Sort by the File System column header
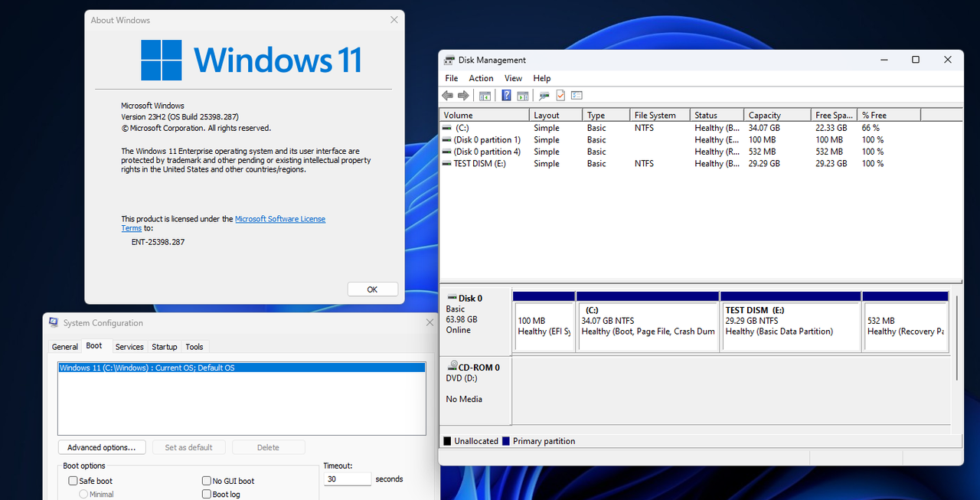980x500 pixels. coord(660,115)
